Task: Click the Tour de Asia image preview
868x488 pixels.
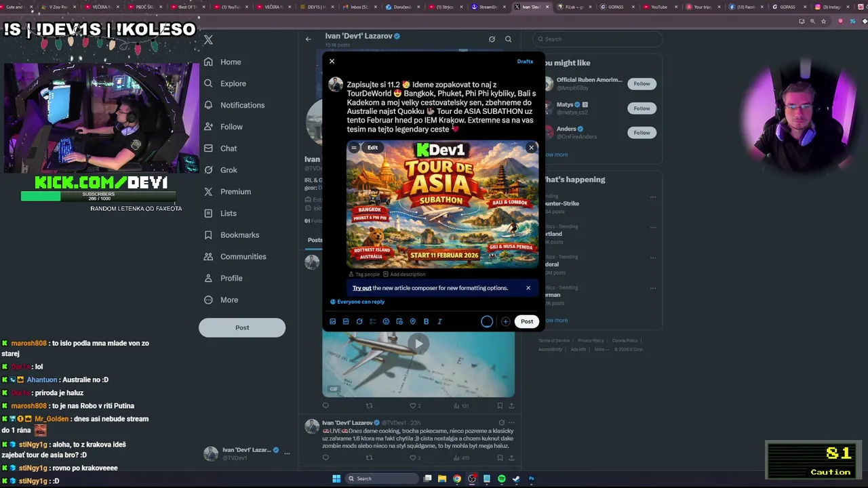Action: (443, 205)
